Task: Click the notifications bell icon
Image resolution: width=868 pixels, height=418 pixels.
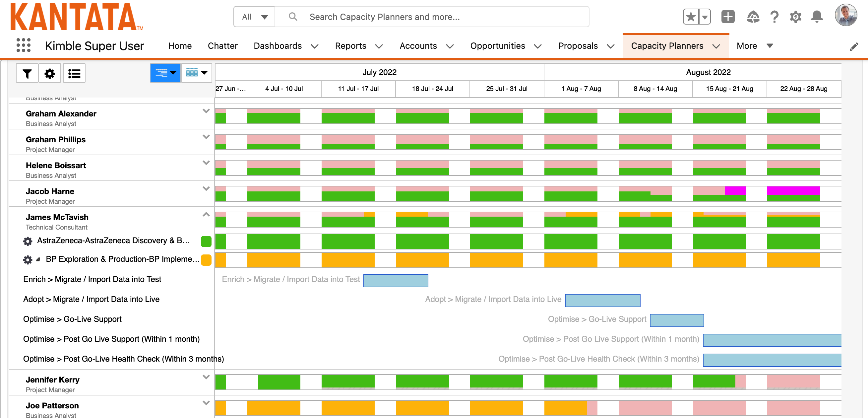Action: 817,17
